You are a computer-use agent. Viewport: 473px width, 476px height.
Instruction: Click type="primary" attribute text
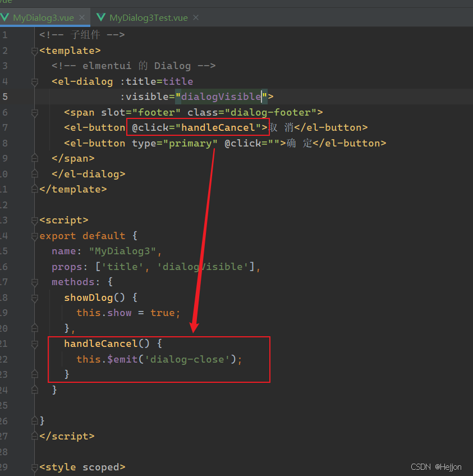coord(174,143)
